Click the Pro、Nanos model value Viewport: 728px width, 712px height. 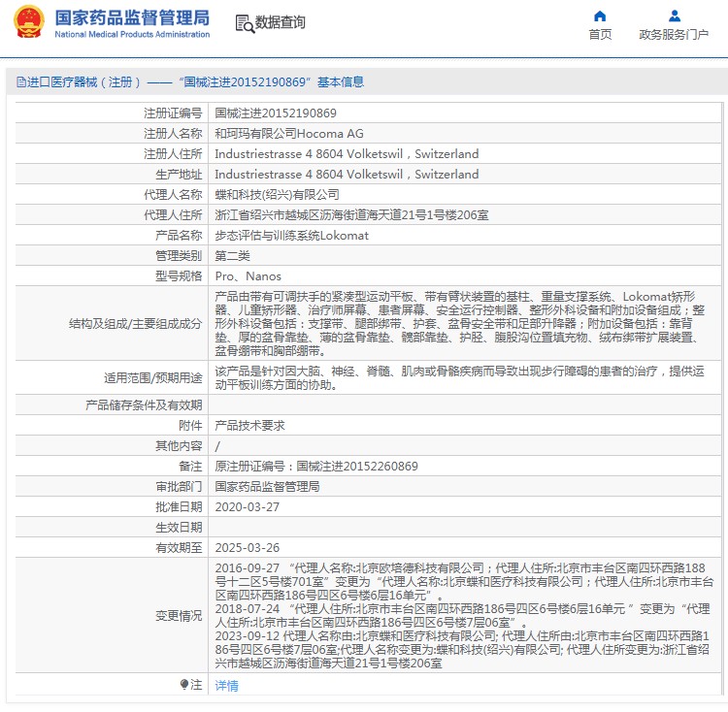pos(248,276)
